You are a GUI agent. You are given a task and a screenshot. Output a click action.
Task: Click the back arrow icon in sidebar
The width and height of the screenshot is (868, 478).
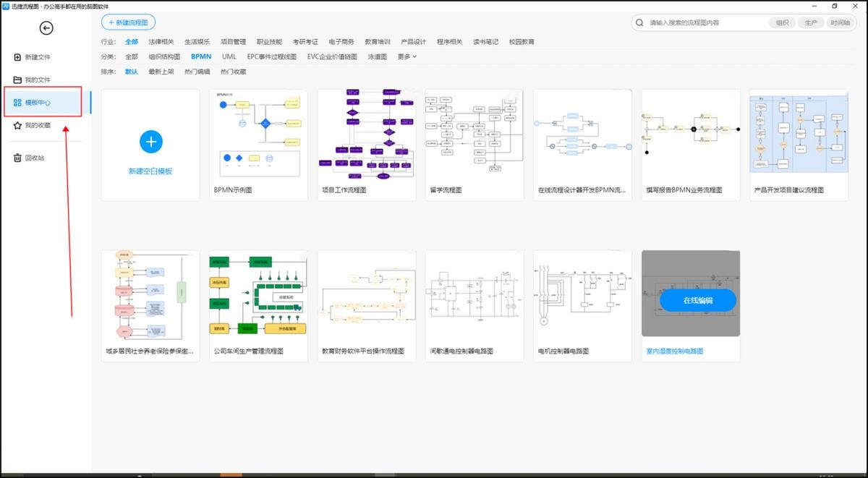point(46,28)
